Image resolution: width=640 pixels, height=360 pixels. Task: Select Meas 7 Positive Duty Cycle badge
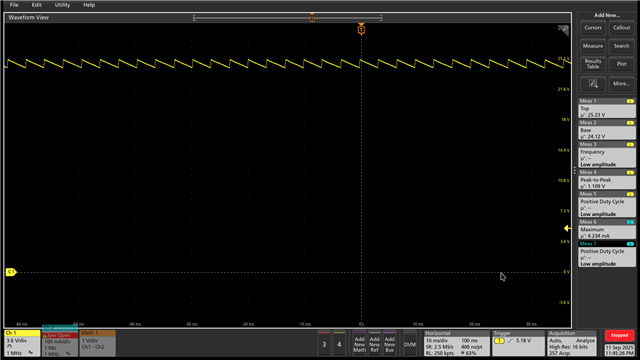pos(607,254)
